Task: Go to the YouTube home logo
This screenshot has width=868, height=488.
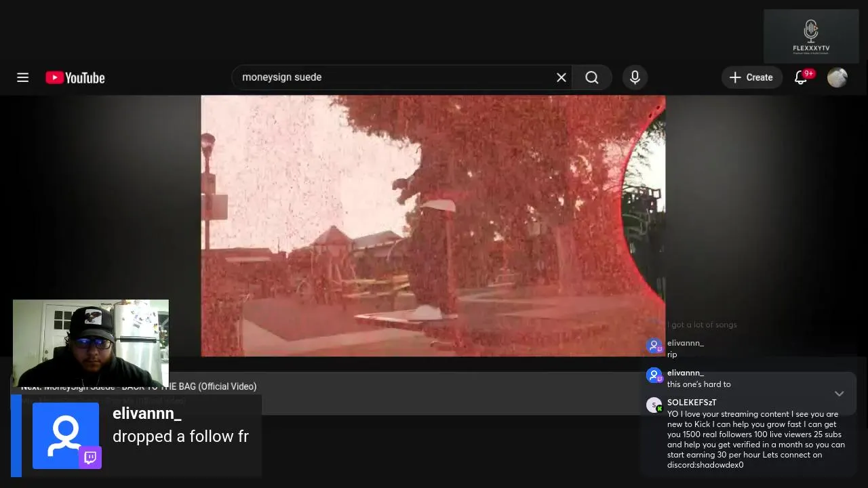Action: (75, 78)
